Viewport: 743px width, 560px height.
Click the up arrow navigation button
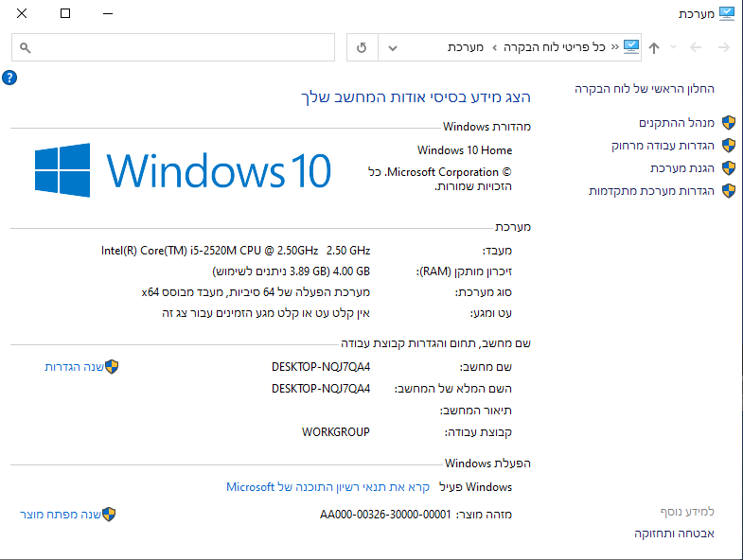(x=654, y=47)
